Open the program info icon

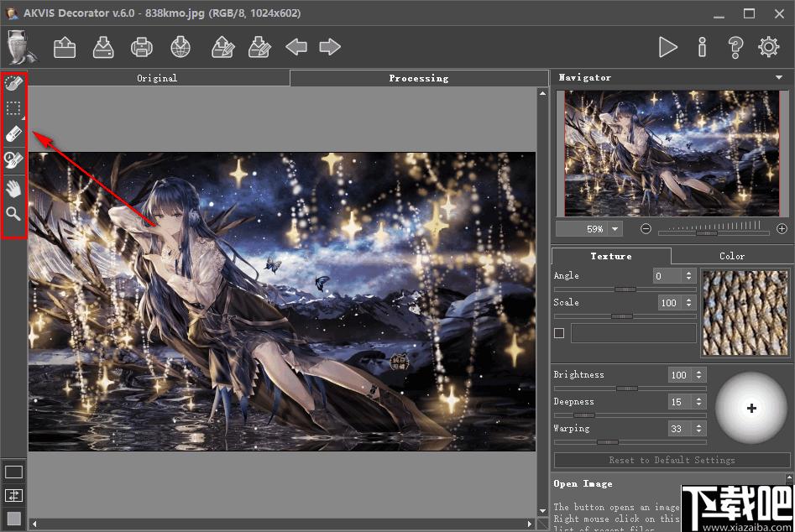click(702, 47)
